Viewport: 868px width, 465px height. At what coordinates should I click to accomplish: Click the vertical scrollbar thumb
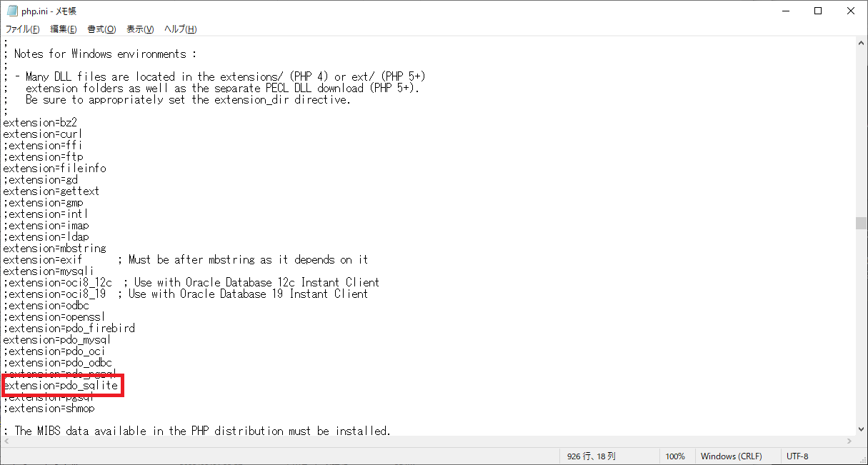point(862,224)
